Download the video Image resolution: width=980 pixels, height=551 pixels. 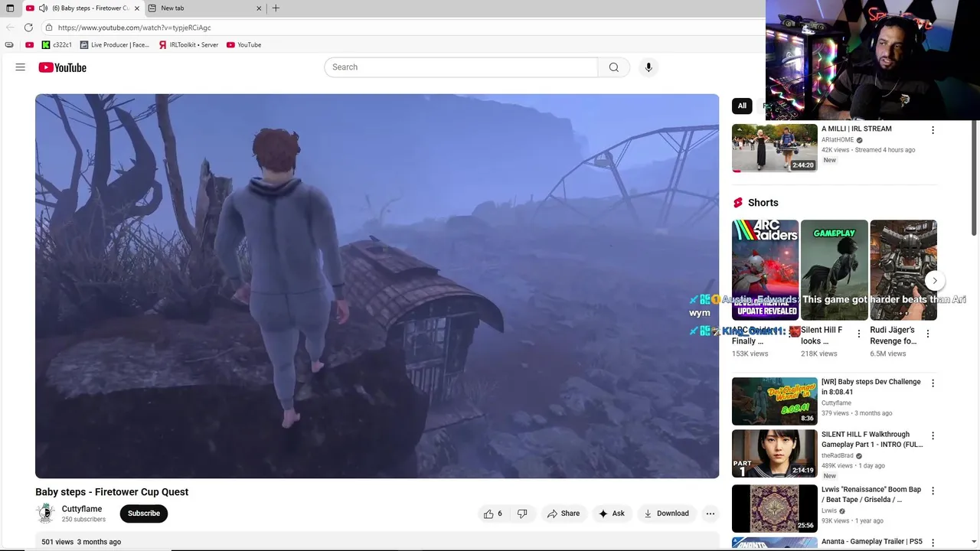pos(666,514)
